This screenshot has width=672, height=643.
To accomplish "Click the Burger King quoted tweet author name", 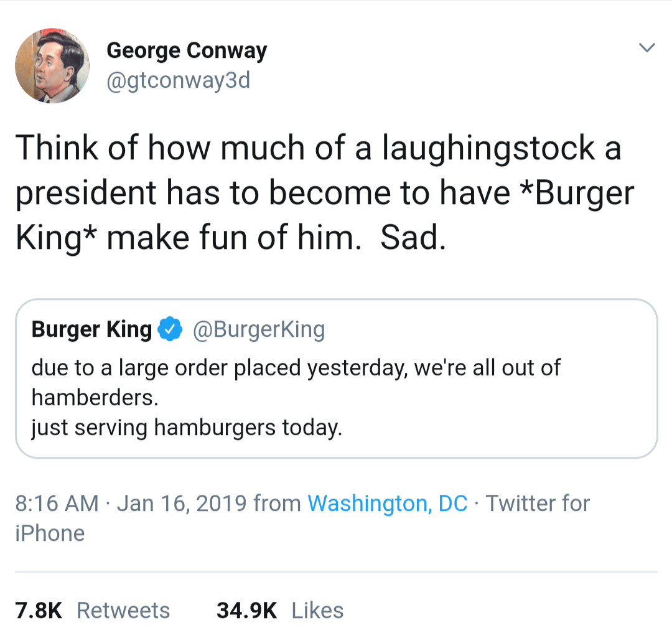I will 91,329.
